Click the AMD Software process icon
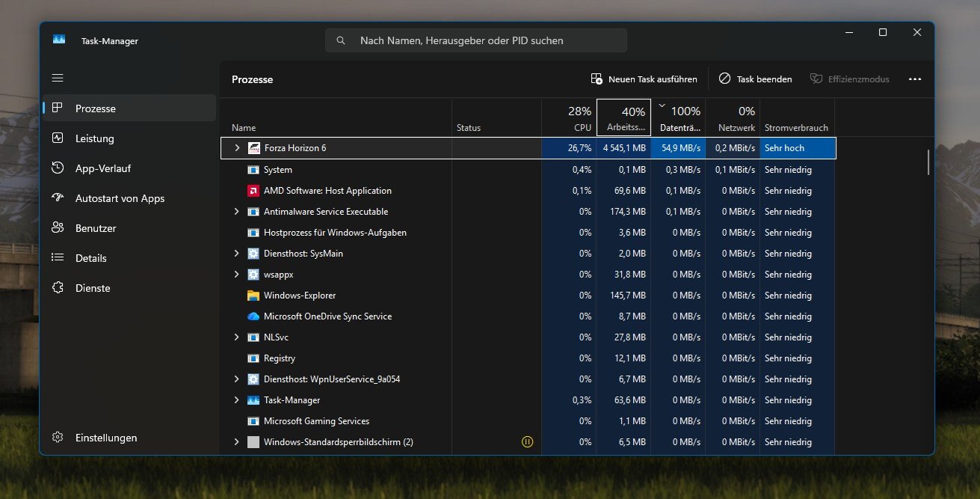The height and width of the screenshot is (499, 980). (x=253, y=191)
